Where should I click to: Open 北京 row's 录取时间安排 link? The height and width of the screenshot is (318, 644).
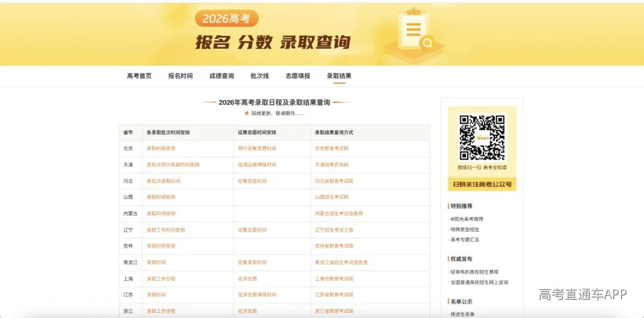(161, 148)
